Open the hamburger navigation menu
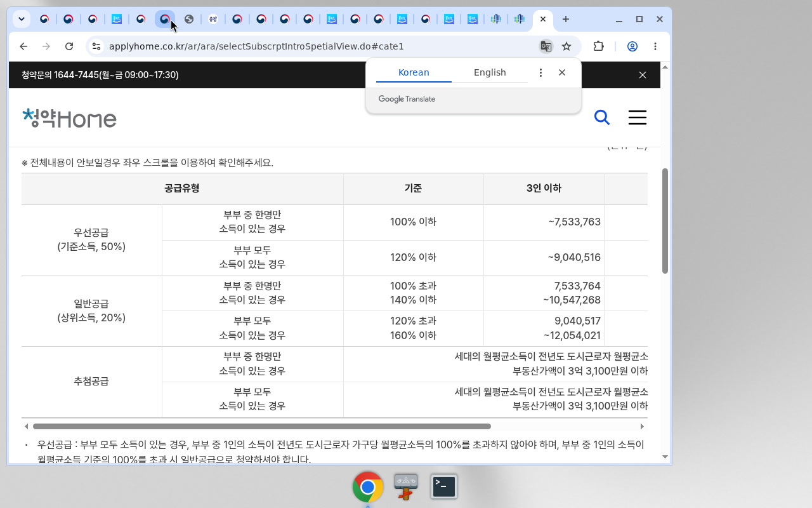This screenshot has width=812, height=508. 638,117
